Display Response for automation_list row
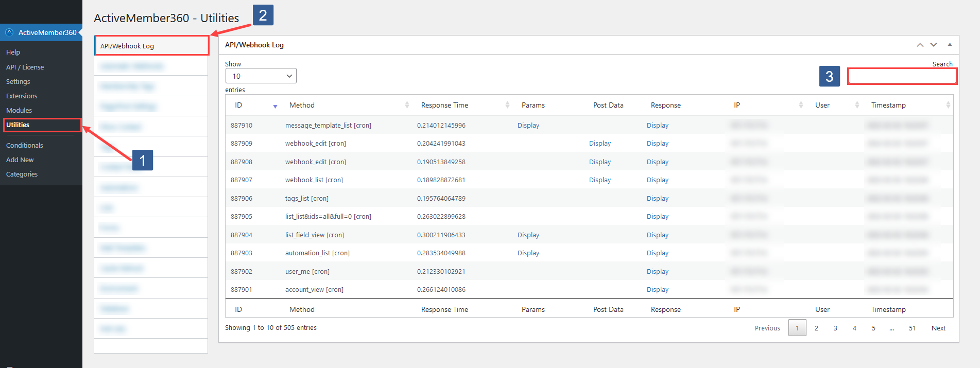 click(x=658, y=253)
